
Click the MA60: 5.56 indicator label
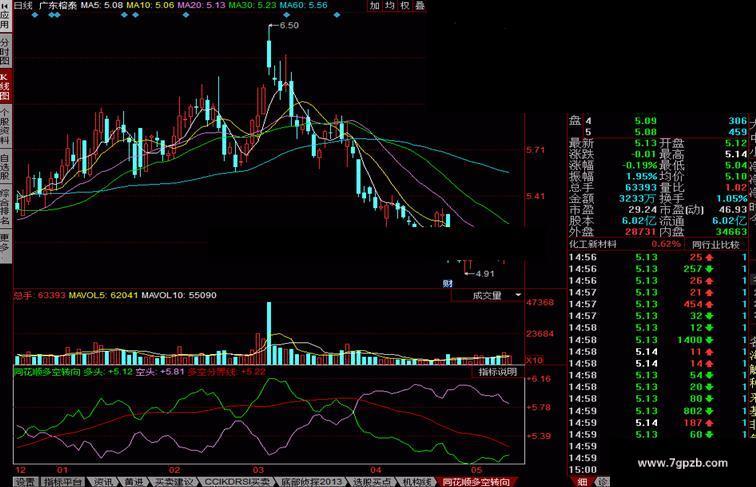[x=303, y=5]
